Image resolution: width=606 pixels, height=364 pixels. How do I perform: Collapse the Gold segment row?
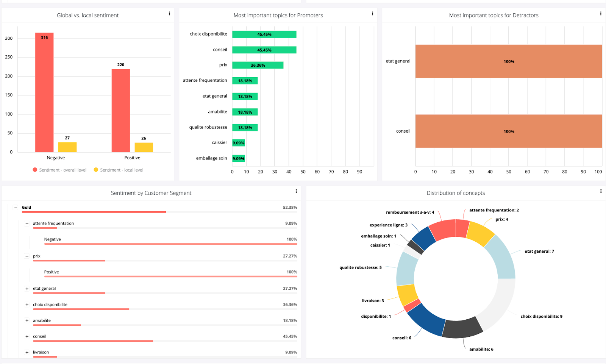[x=16, y=208]
